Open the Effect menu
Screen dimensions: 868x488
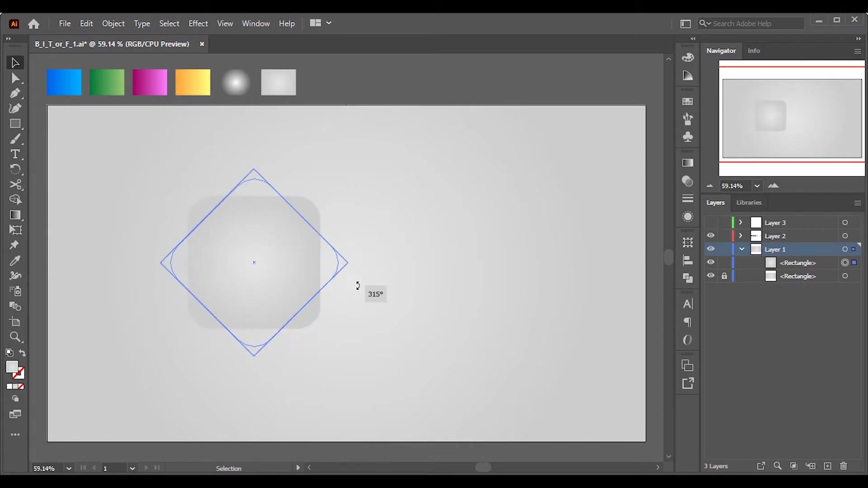coord(198,23)
